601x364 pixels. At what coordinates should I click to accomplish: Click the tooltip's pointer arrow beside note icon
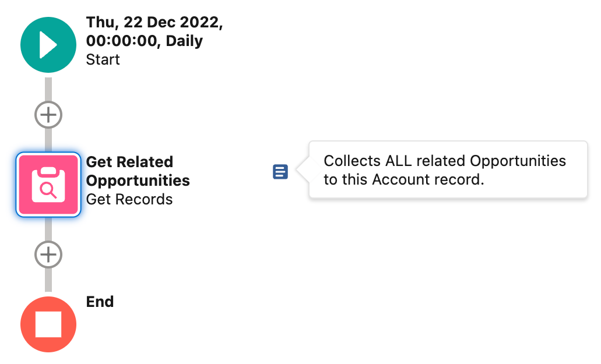pyautogui.click(x=303, y=169)
